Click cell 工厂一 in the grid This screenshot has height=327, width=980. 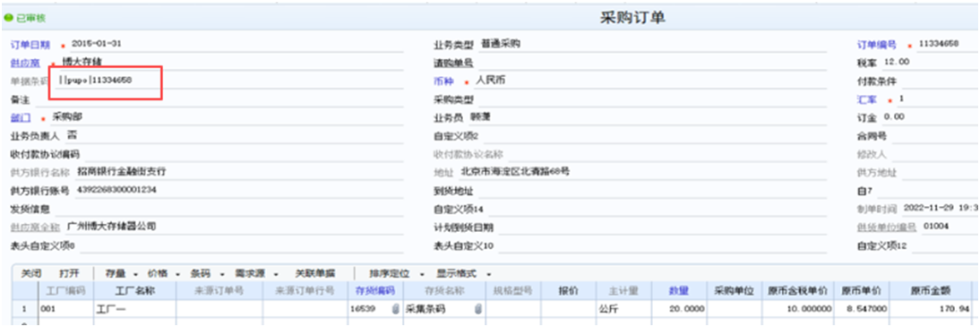coord(135,309)
